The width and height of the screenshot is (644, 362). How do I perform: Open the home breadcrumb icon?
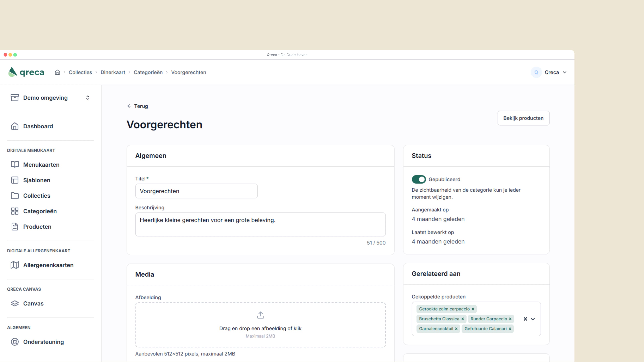pyautogui.click(x=58, y=72)
